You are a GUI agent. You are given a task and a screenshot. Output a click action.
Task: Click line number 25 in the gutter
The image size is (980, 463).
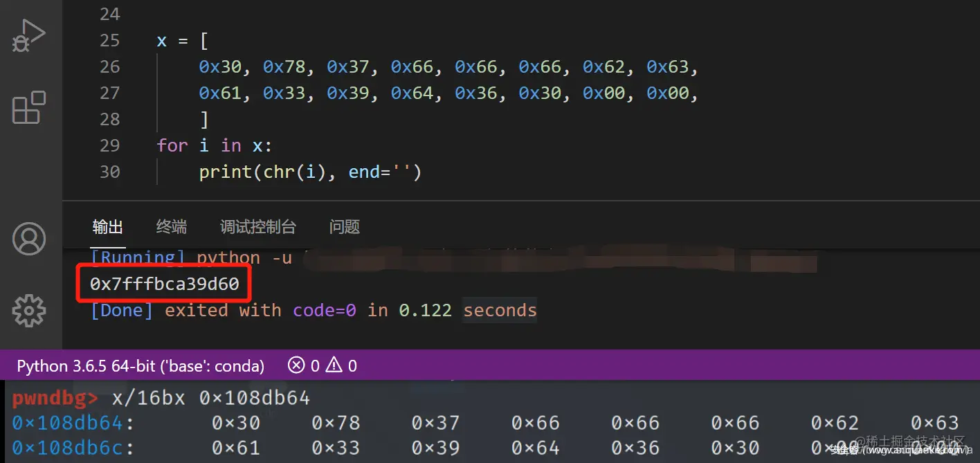click(109, 41)
